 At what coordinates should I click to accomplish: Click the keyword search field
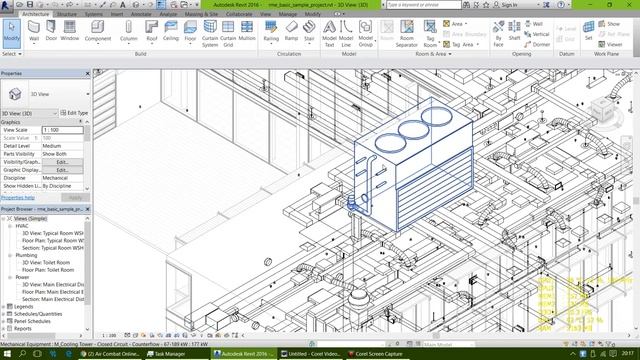(x=423, y=5)
